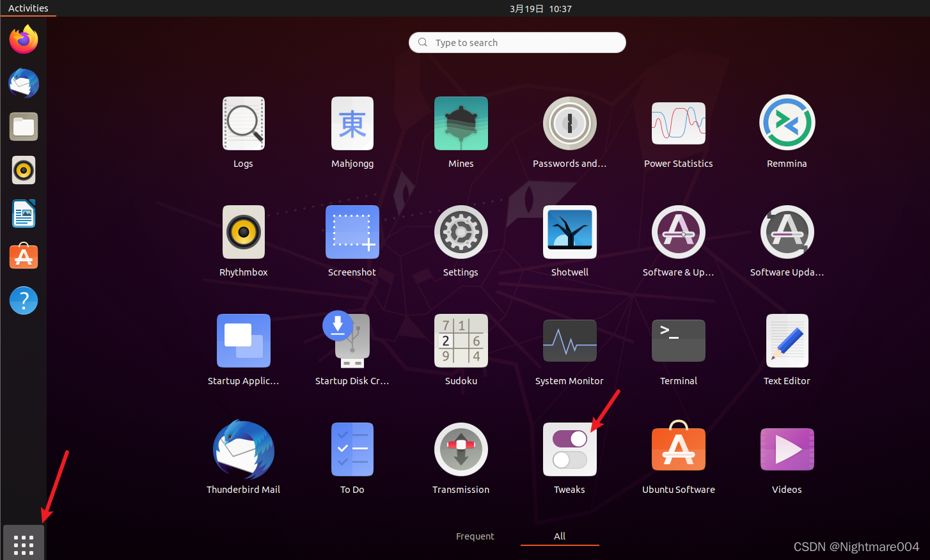This screenshot has width=930, height=560.
Task: Open Firefox from the dock
Action: (x=24, y=40)
